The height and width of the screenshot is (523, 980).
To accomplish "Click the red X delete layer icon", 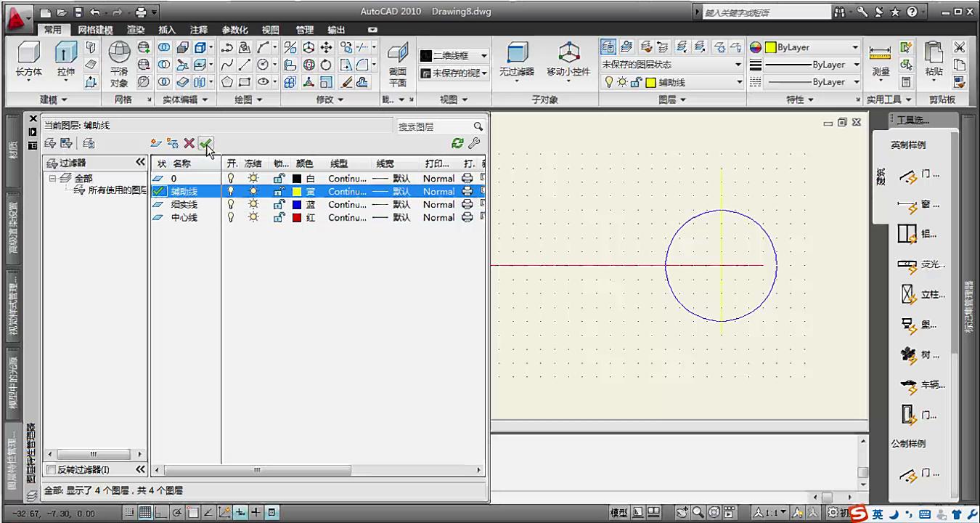I will 189,143.
